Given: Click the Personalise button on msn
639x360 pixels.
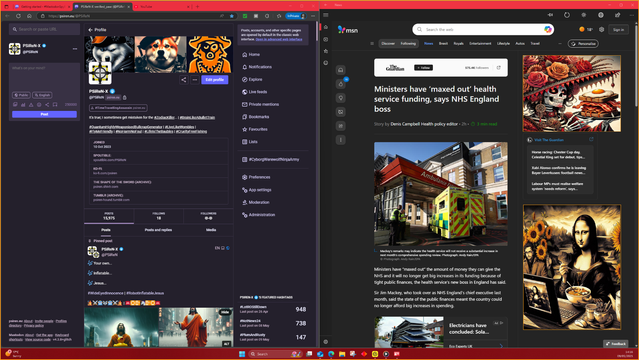Looking at the screenshot, I should click(x=583, y=44).
